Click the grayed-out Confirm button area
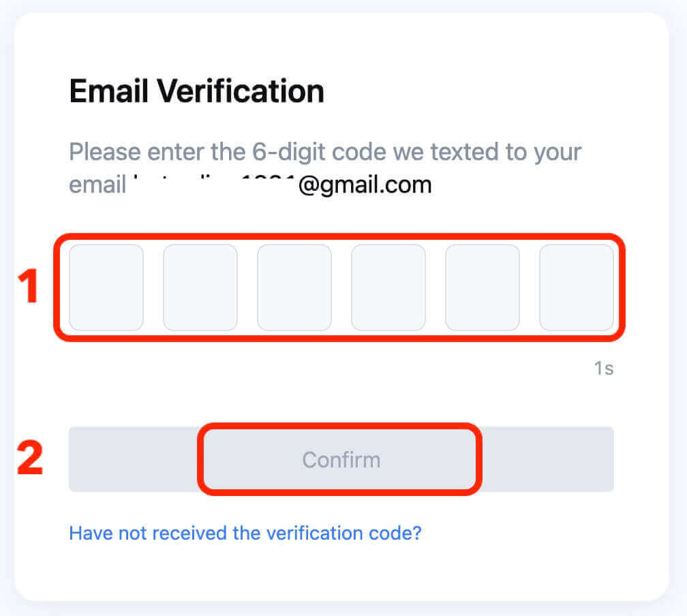 click(x=341, y=459)
